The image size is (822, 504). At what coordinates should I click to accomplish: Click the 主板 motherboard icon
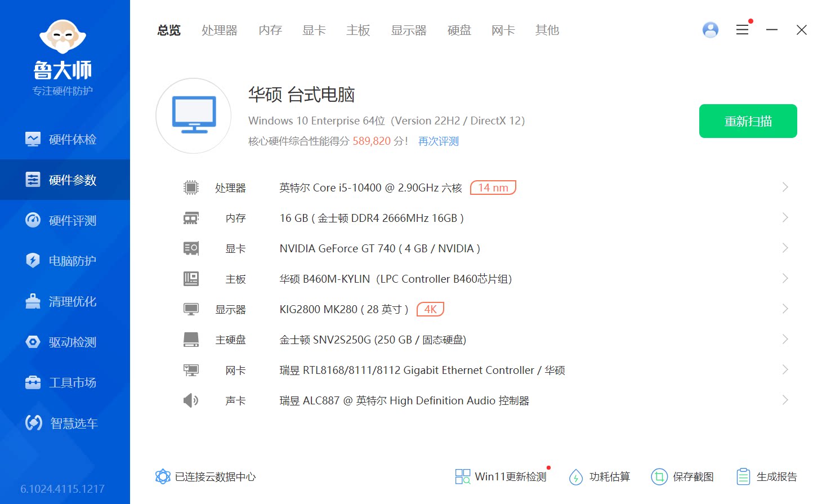(x=191, y=279)
